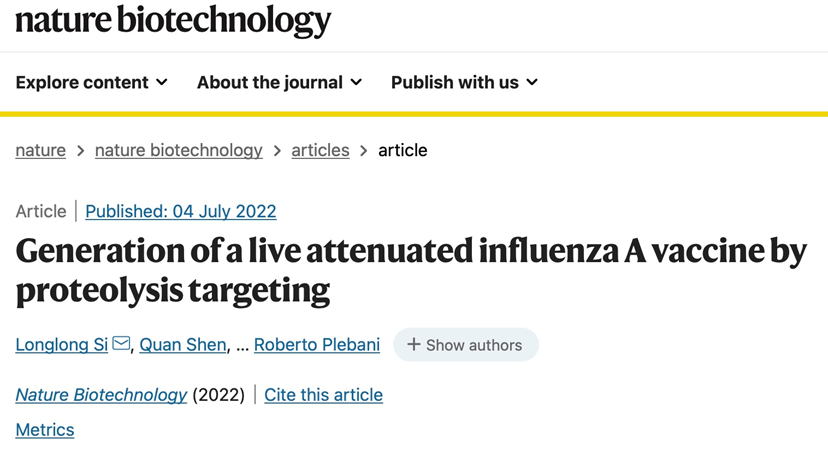The width and height of the screenshot is (828, 450).
Task: Open author Quan Shen's details
Action: coord(183,344)
